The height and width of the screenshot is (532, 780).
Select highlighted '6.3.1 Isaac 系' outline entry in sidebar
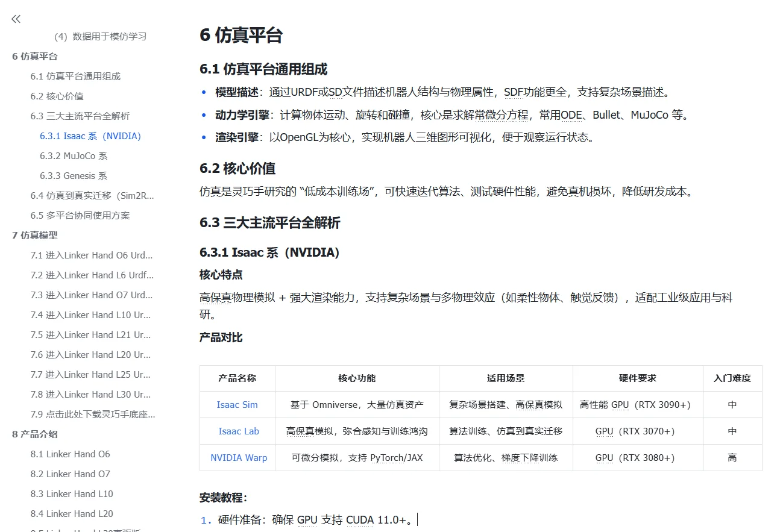[90, 136]
